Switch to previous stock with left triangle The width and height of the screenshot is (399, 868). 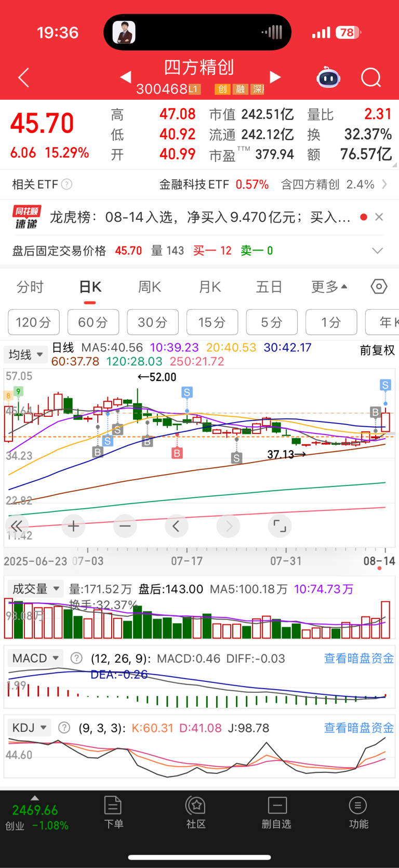click(125, 77)
